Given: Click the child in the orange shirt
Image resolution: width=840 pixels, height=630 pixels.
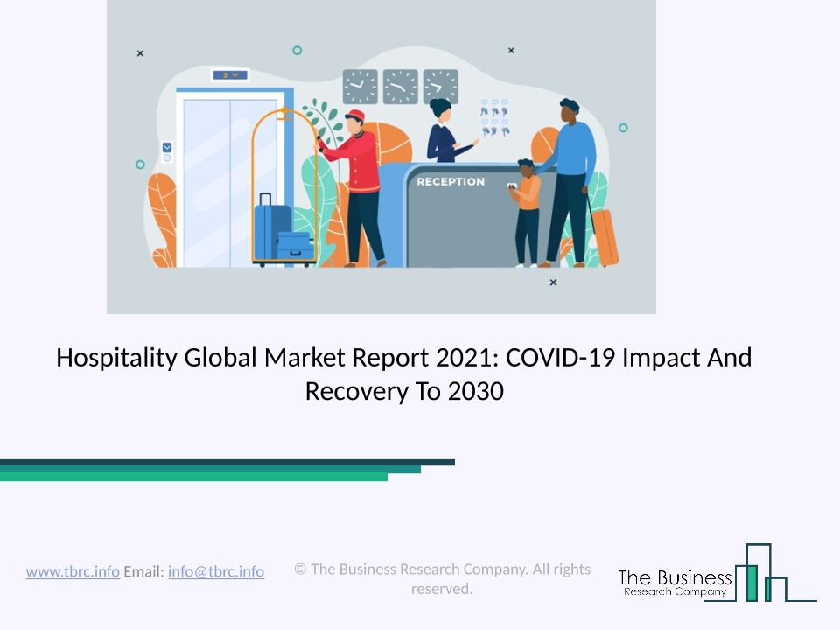Looking at the screenshot, I should point(527,212).
